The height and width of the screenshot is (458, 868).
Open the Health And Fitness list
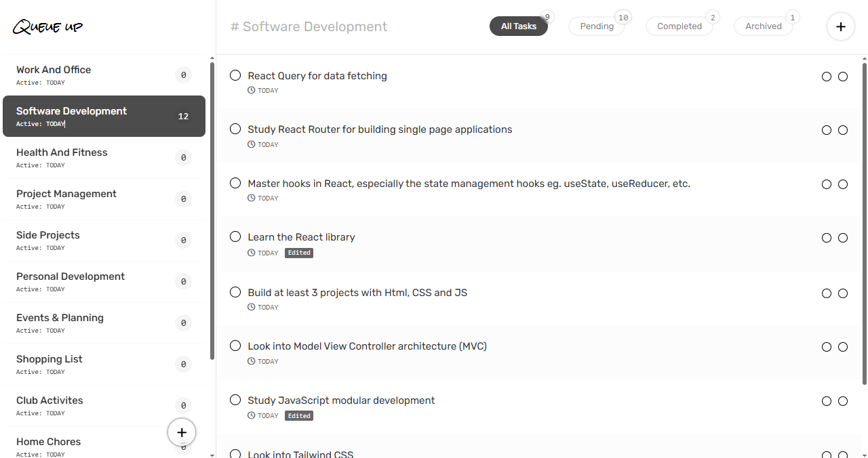62,152
